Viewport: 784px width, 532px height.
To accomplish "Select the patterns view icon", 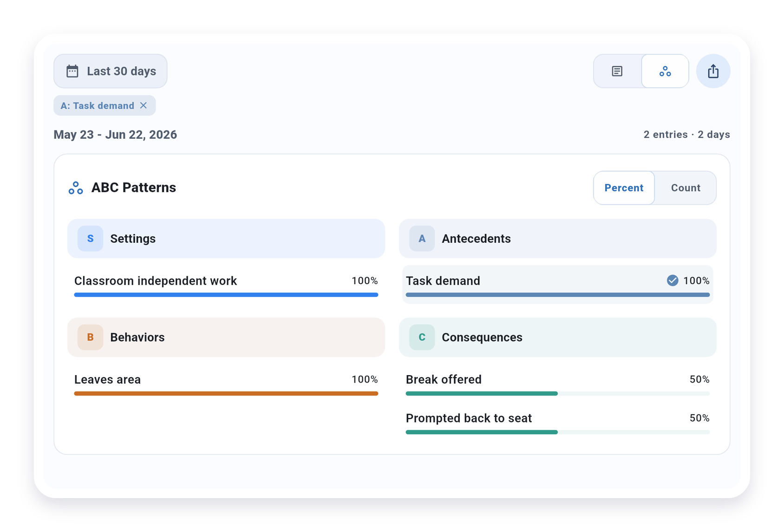I will click(665, 71).
